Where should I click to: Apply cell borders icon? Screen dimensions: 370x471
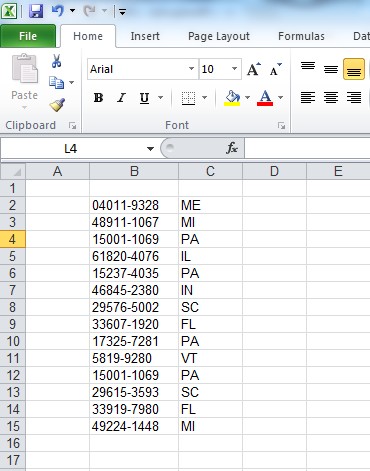pos(188,98)
